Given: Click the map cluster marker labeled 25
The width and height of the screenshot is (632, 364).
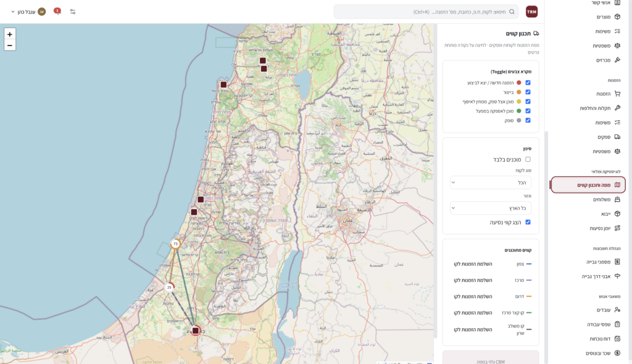Looking at the screenshot, I should click(169, 287).
